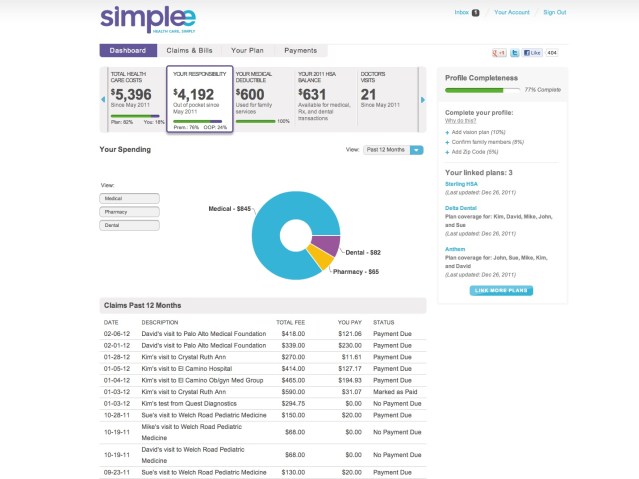The image size is (639, 479).
Task: Advance the stats carousel with the right arrow
Action: (423, 99)
